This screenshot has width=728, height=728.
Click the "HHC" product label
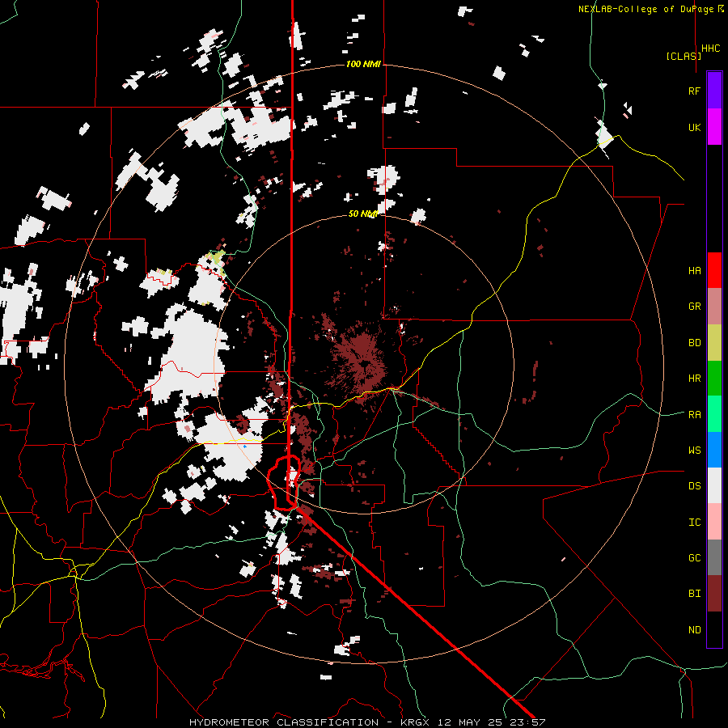[711, 49]
